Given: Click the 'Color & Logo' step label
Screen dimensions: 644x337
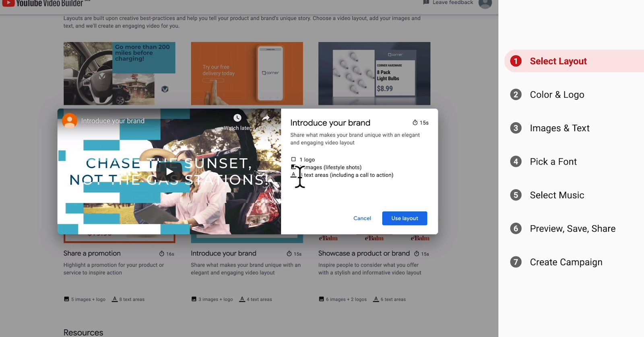Looking at the screenshot, I should pyautogui.click(x=557, y=95).
